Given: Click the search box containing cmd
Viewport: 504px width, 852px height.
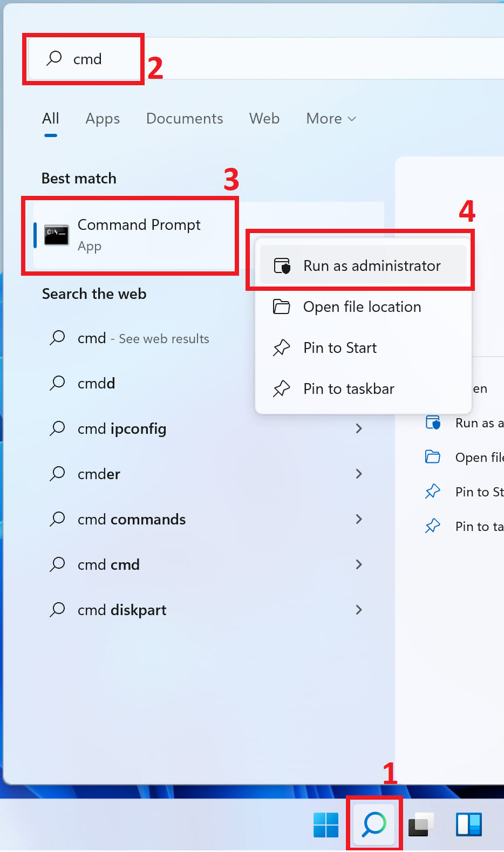Looking at the screenshot, I should pyautogui.click(x=87, y=59).
